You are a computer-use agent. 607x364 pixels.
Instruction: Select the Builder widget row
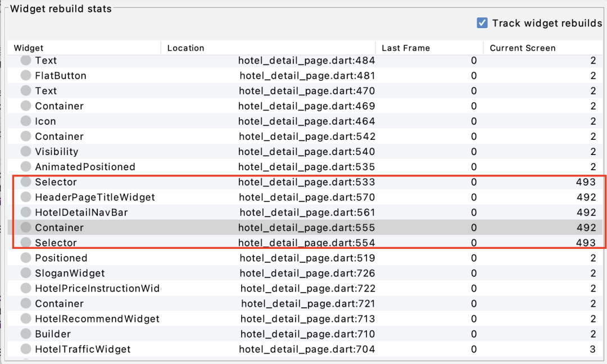pos(53,334)
